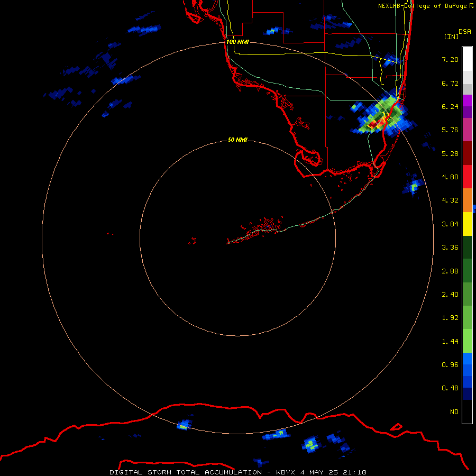Select the 3.36 legend value
This screenshot has height=476, width=476.
(x=450, y=248)
